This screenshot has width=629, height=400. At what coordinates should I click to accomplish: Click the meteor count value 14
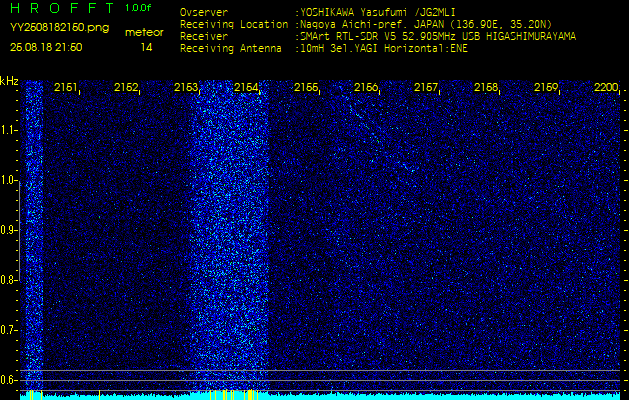point(146,47)
